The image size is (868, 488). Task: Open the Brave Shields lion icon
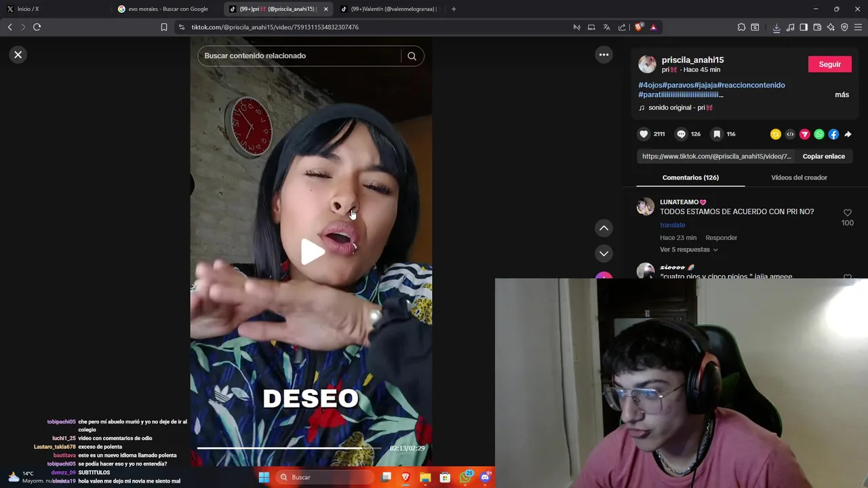pyautogui.click(x=639, y=27)
